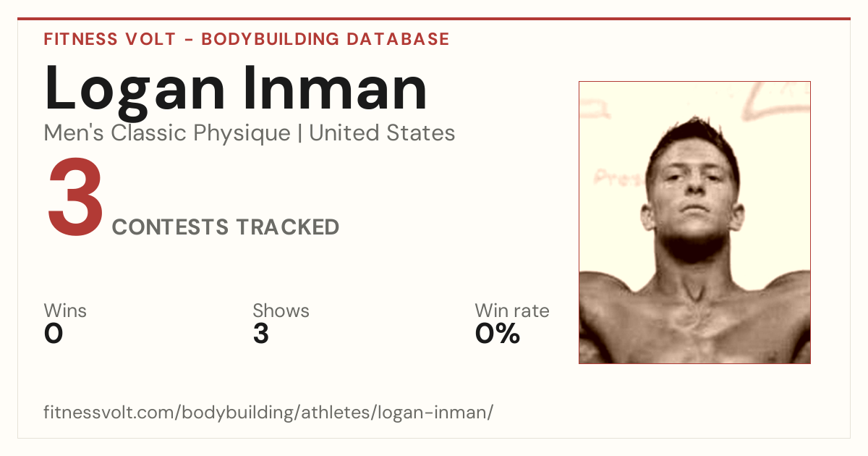Click the Shows stat label
Image resolution: width=868 pixels, height=456 pixels.
click(x=281, y=311)
